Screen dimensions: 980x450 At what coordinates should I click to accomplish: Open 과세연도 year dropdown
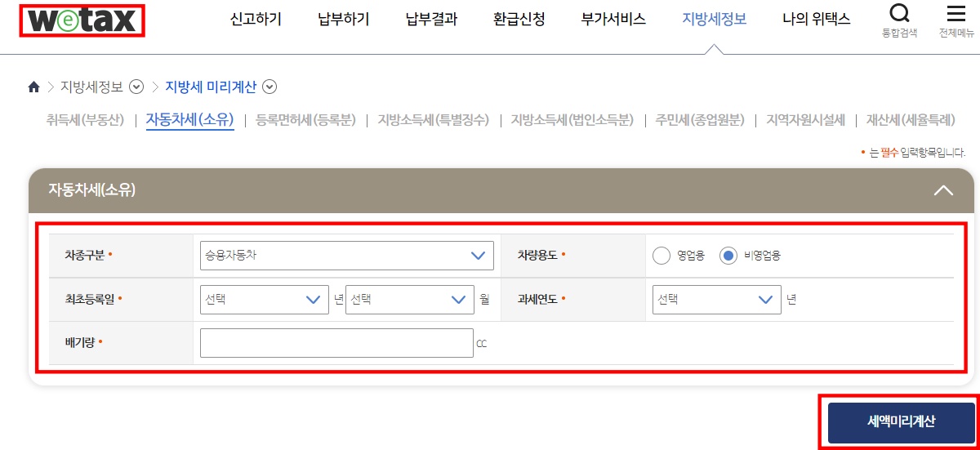717,300
